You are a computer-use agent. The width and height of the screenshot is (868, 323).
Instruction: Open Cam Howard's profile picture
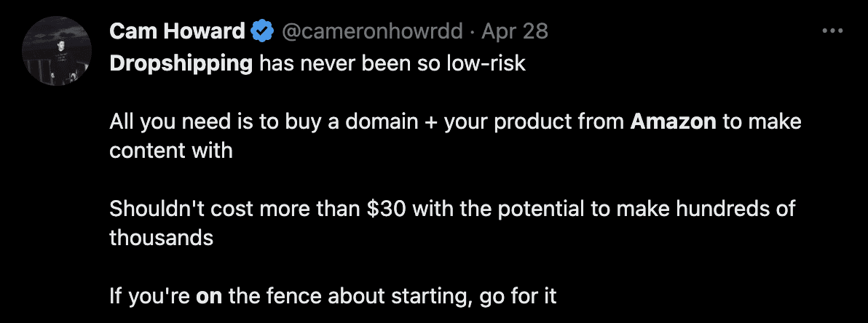point(57,51)
